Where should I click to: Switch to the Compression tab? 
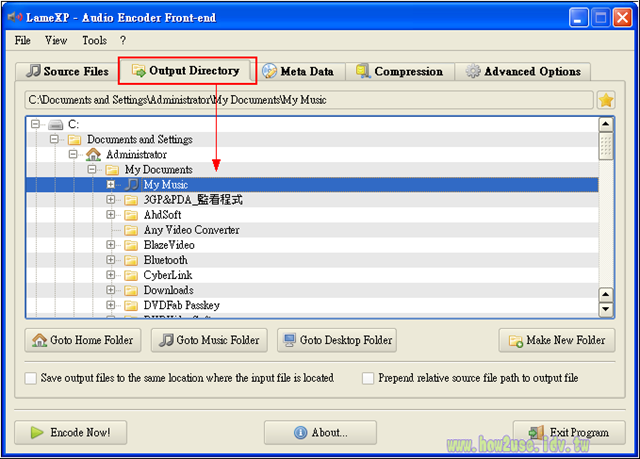[x=398, y=72]
